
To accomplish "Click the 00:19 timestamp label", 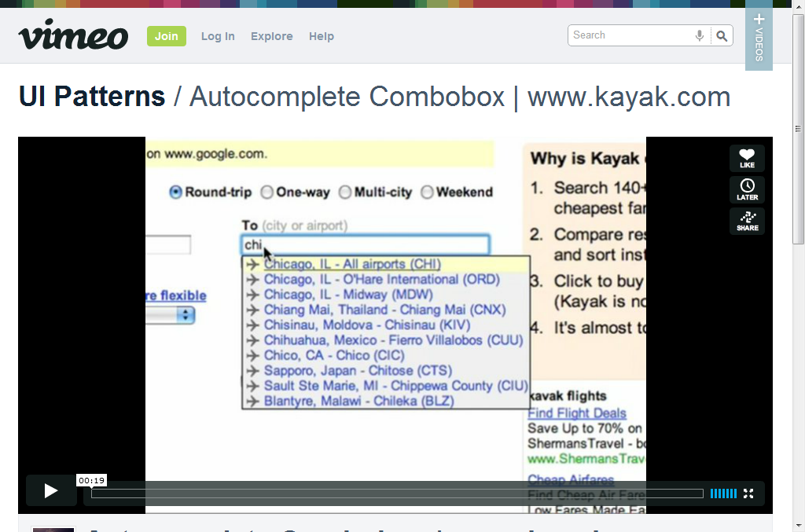I will (91, 481).
